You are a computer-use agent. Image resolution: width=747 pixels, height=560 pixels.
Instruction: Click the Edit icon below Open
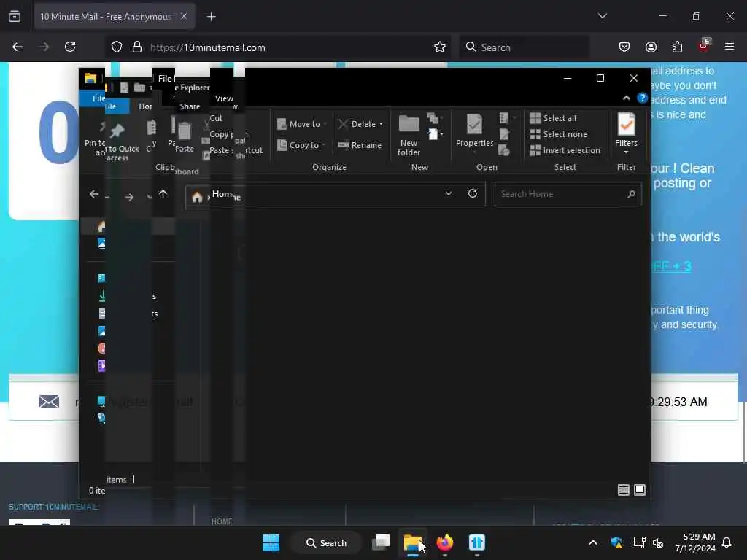pyautogui.click(x=504, y=134)
